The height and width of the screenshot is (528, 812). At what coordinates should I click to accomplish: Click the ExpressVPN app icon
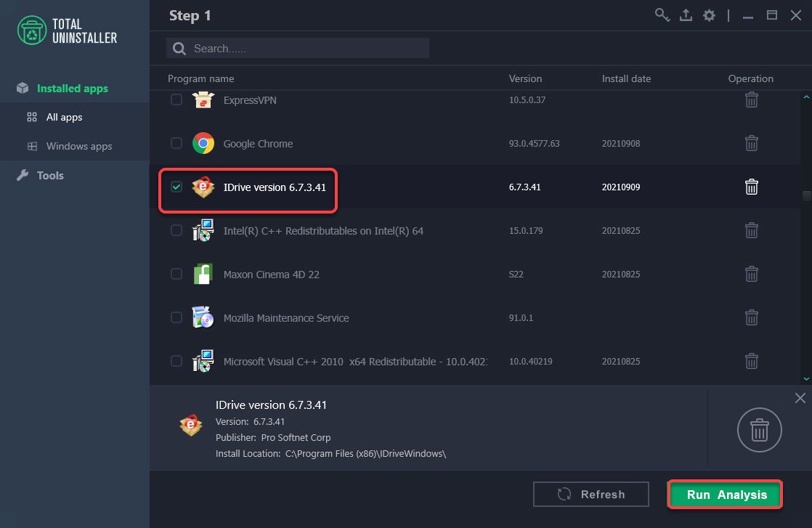click(x=203, y=99)
